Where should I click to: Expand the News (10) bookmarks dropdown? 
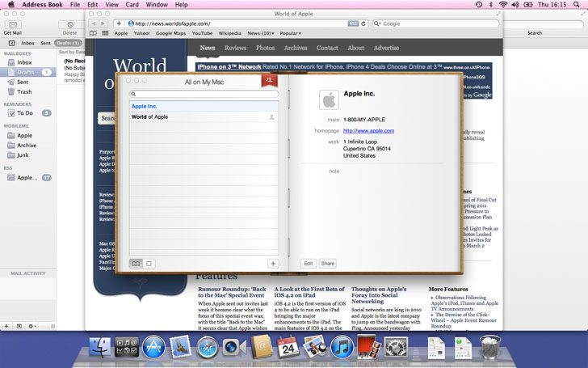click(x=261, y=33)
